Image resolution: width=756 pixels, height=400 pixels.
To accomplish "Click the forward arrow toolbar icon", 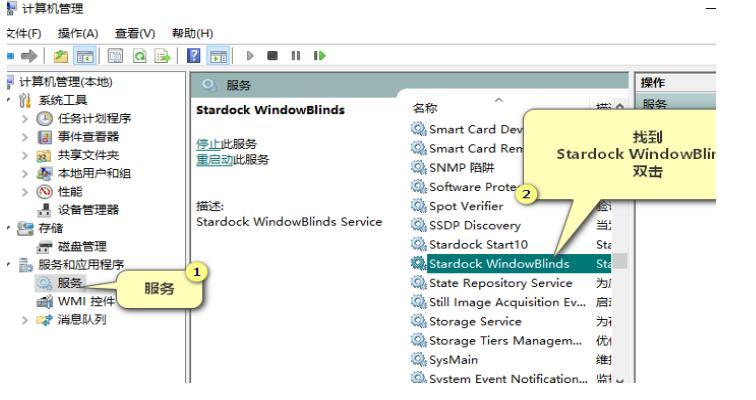I will pyautogui.click(x=29, y=56).
